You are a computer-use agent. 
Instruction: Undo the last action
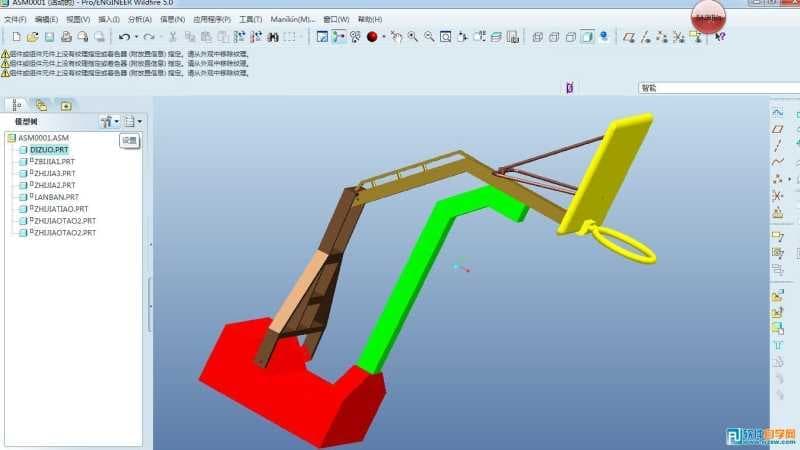pyautogui.click(x=124, y=37)
